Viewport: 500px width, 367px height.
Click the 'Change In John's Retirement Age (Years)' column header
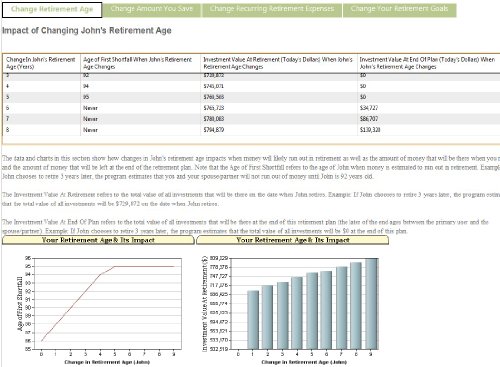[x=41, y=63]
